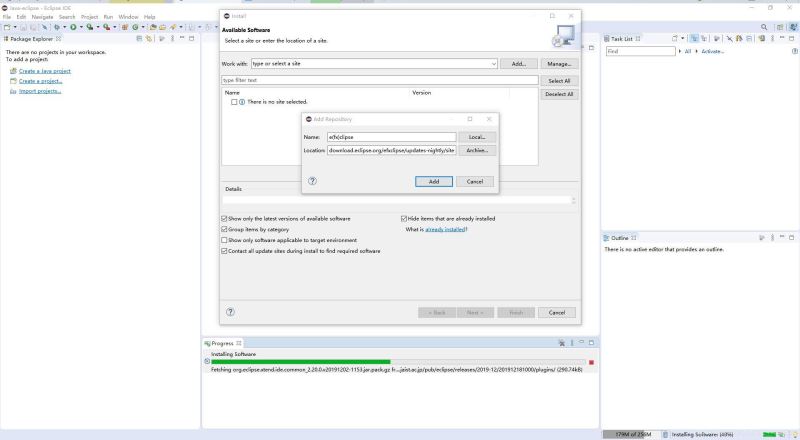Check the 'There is no site selected' checkbox
The width and height of the screenshot is (800, 440).
pyautogui.click(x=234, y=102)
